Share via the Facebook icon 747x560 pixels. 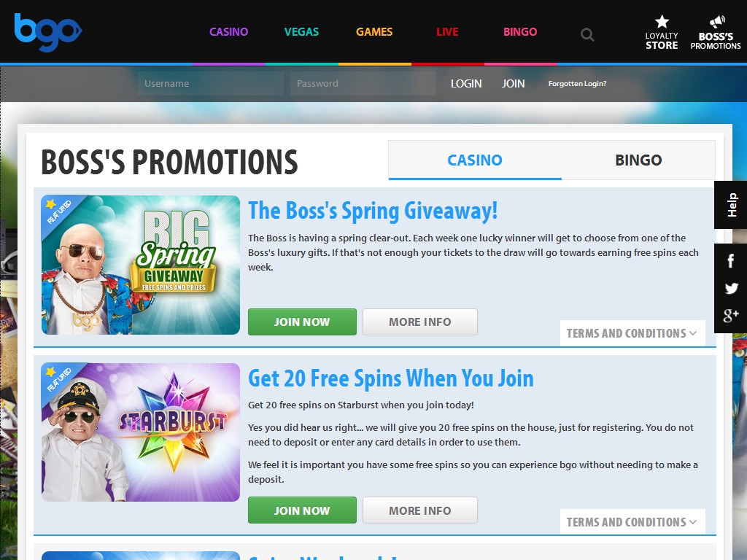click(730, 261)
